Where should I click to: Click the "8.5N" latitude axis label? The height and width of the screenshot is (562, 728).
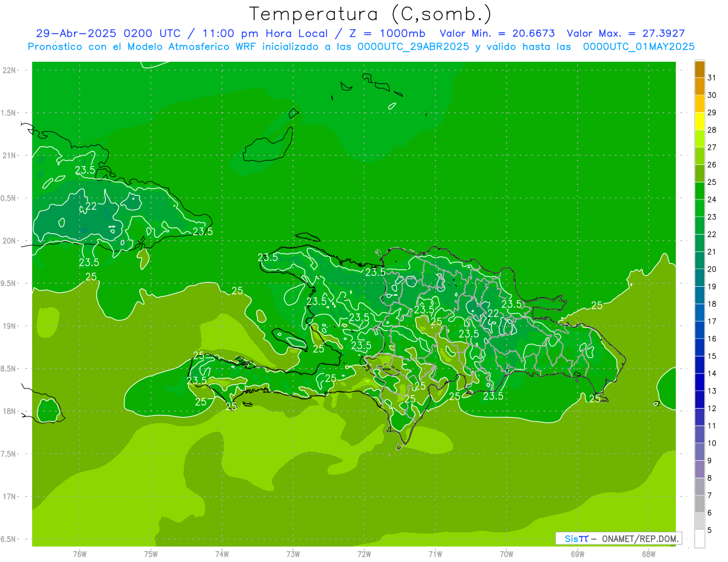point(9,369)
